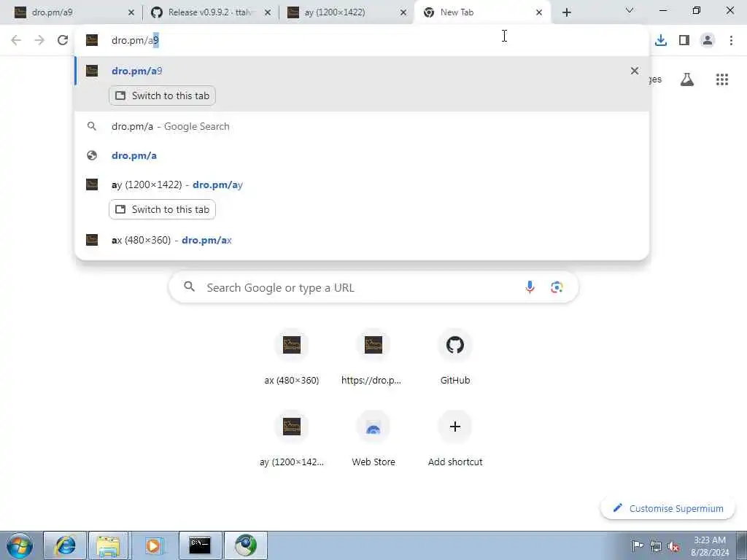Viewport: 747px width, 560px height.
Task: Open a new tab with plus button
Action: coord(566,13)
